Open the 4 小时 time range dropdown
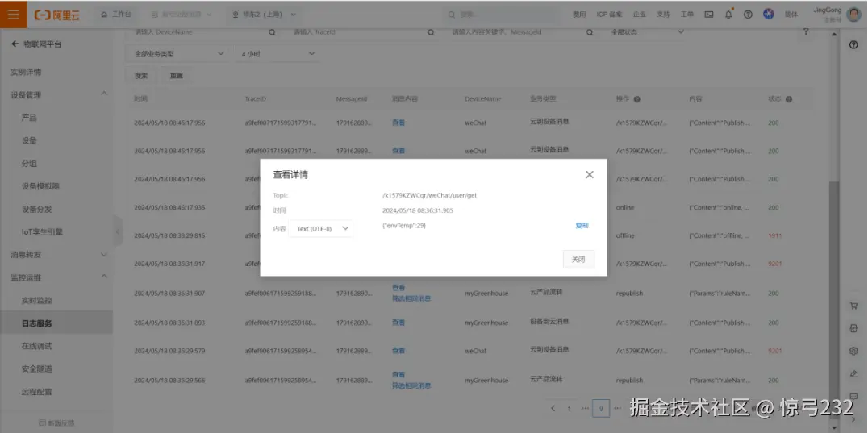 [278, 54]
